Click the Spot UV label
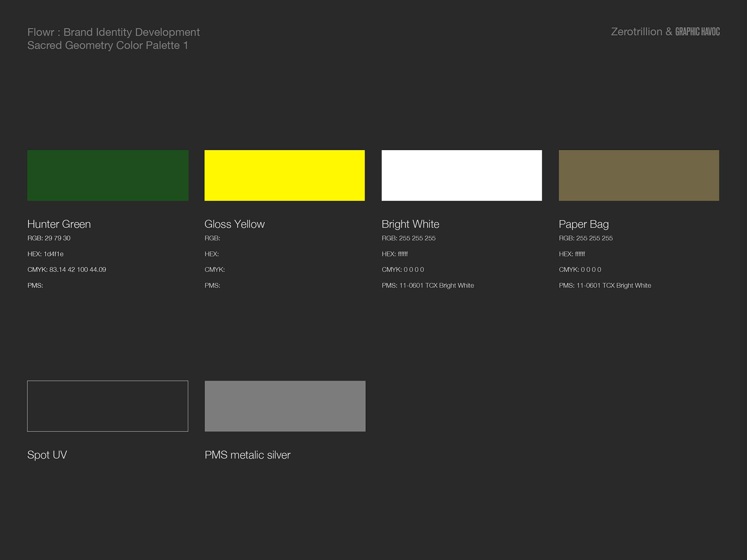Viewport: 747px width, 560px height. click(x=47, y=455)
